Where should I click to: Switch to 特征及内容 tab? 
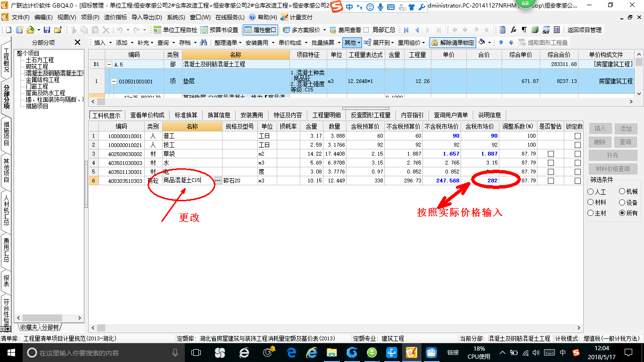[x=288, y=115]
